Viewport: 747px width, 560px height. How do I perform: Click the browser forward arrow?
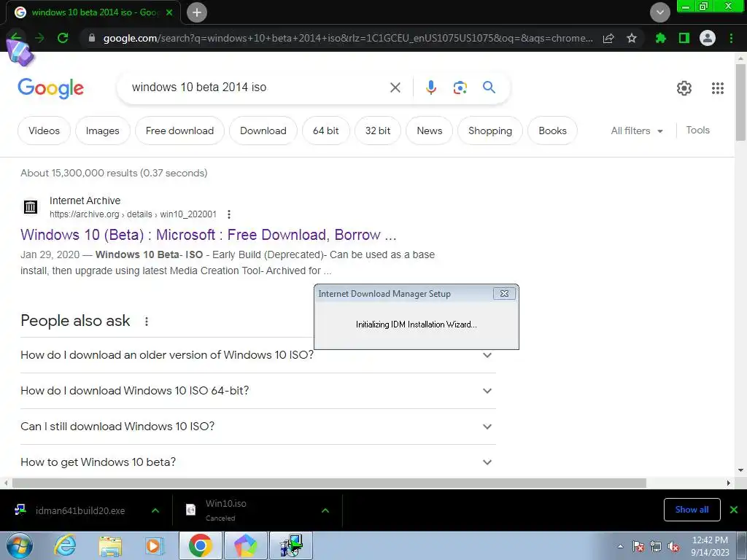(x=39, y=38)
